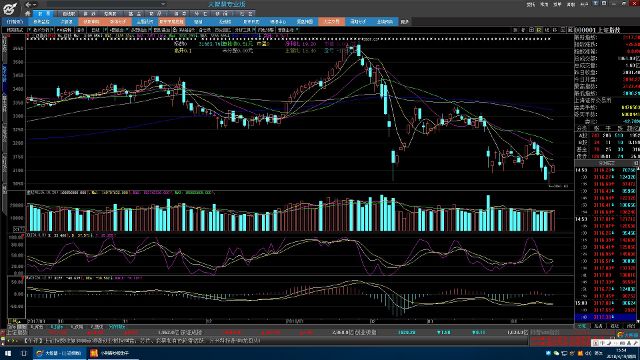Open the dropdown arrow beside the back arrow
The width and height of the screenshot is (640, 360).
coord(34,4)
